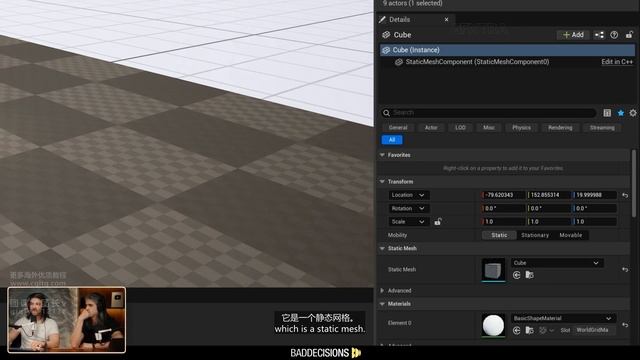Click the WorldGridMa slot name field

(594, 330)
